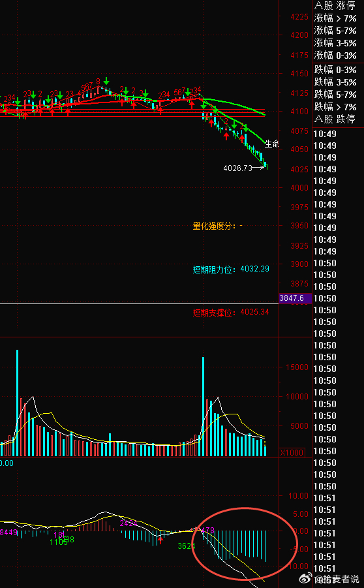Click the X1000 volume unit box
364x588 pixels.
tap(292, 452)
